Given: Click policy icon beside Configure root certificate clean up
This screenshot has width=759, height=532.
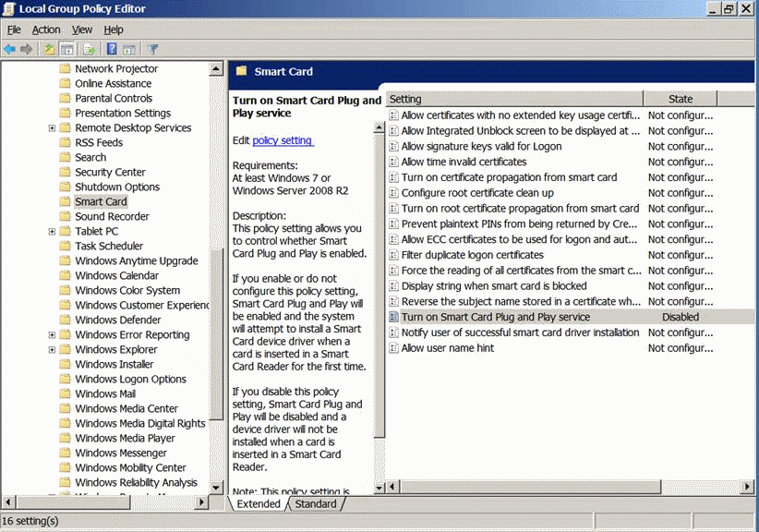Looking at the screenshot, I should tap(394, 193).
